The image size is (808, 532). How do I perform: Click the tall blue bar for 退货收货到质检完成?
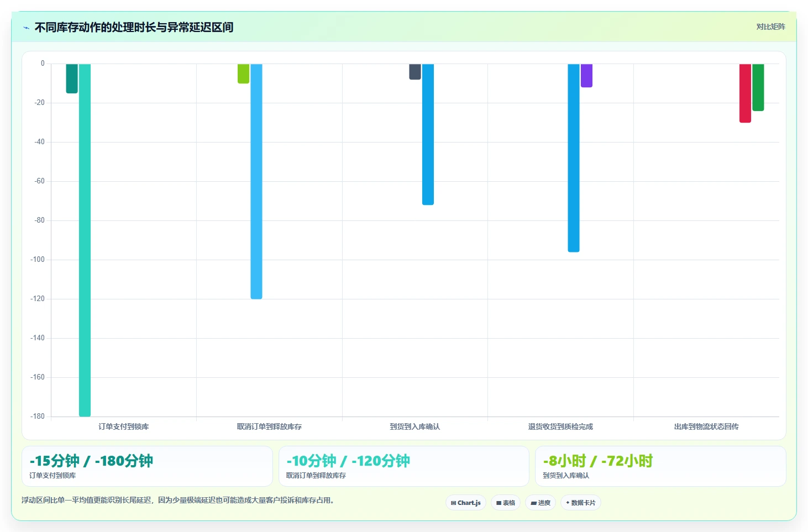point(574,158)
